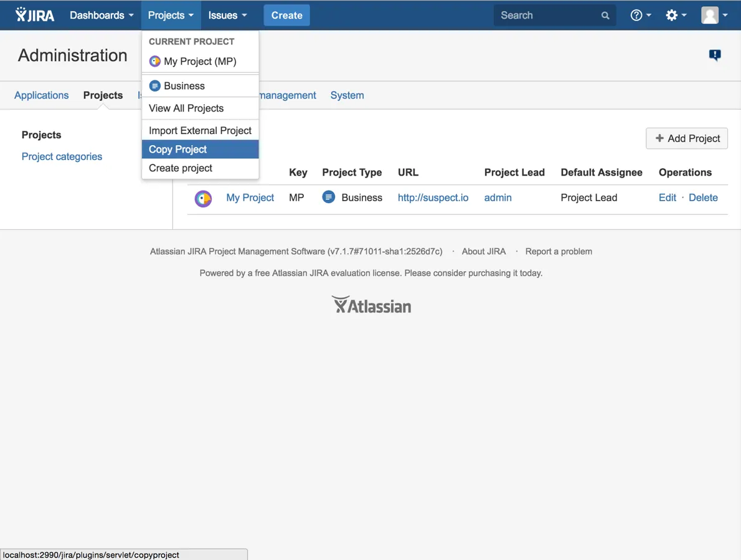Click the Atlassian footer logo

[371, 305]
